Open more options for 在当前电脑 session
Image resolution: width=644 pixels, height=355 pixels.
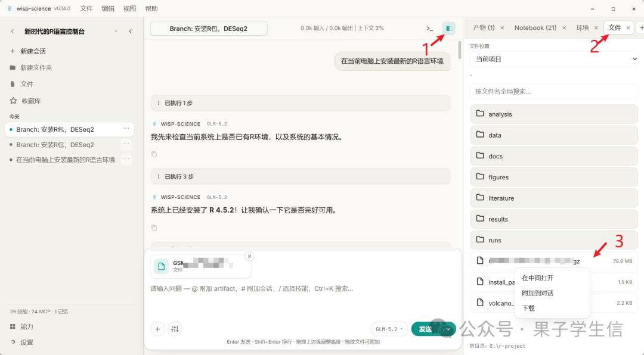(x=126, y=159)
